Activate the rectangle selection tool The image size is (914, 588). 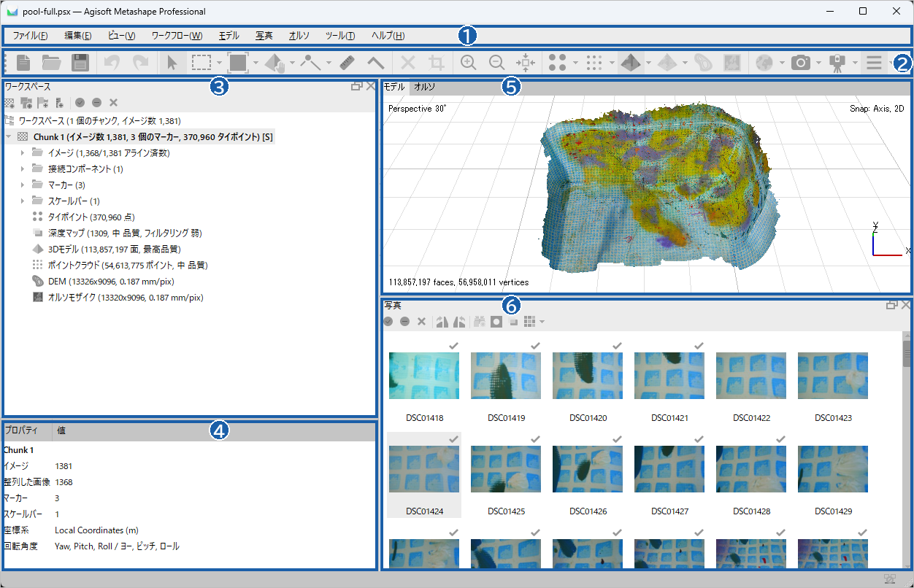click(201, 63)
